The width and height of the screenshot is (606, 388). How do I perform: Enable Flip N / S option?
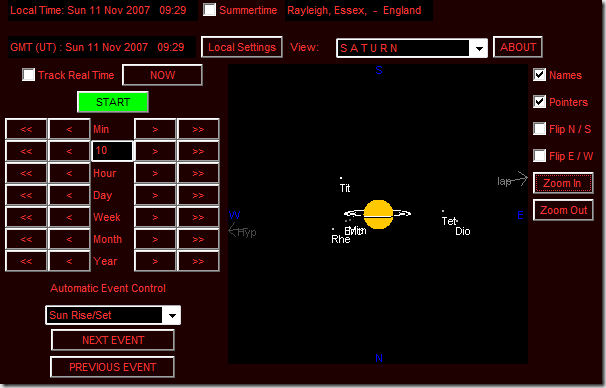coord(540,129)
